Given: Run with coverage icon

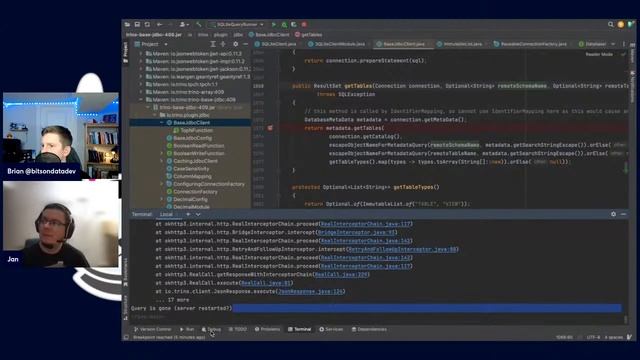Looking at the screenshot, I should click(x=294, y=24).
